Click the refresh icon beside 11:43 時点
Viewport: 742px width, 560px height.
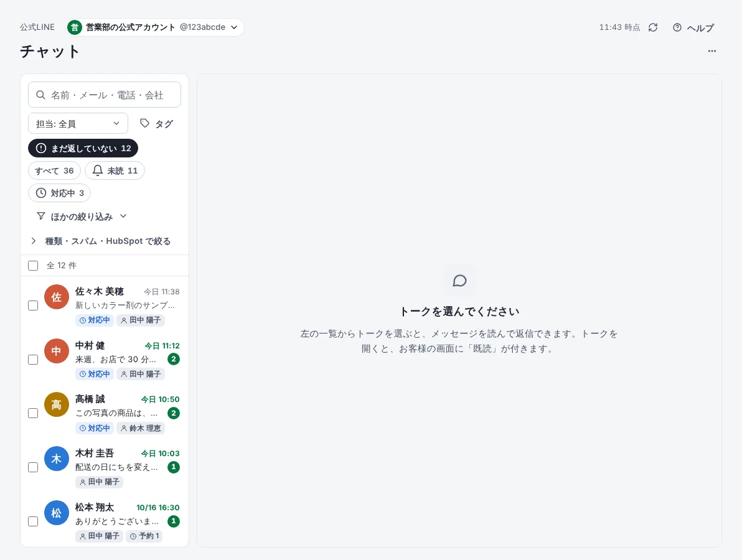(653, 27)
